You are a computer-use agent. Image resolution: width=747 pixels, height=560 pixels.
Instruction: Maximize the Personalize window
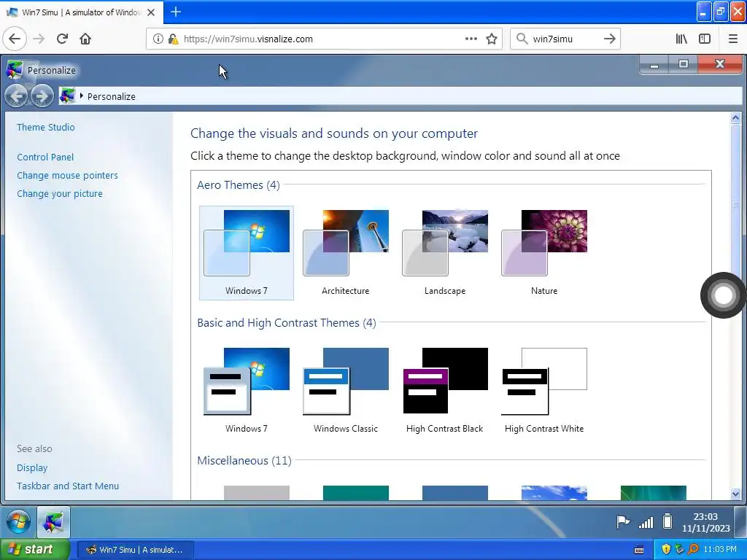[x=683, y=64]
